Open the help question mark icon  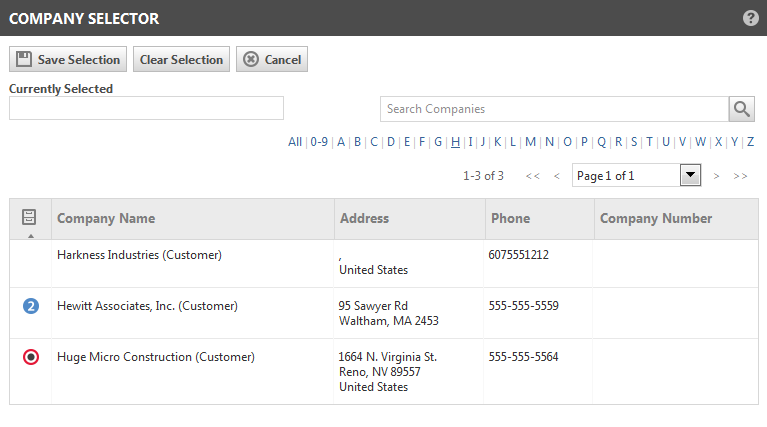[x=750, y=18]
